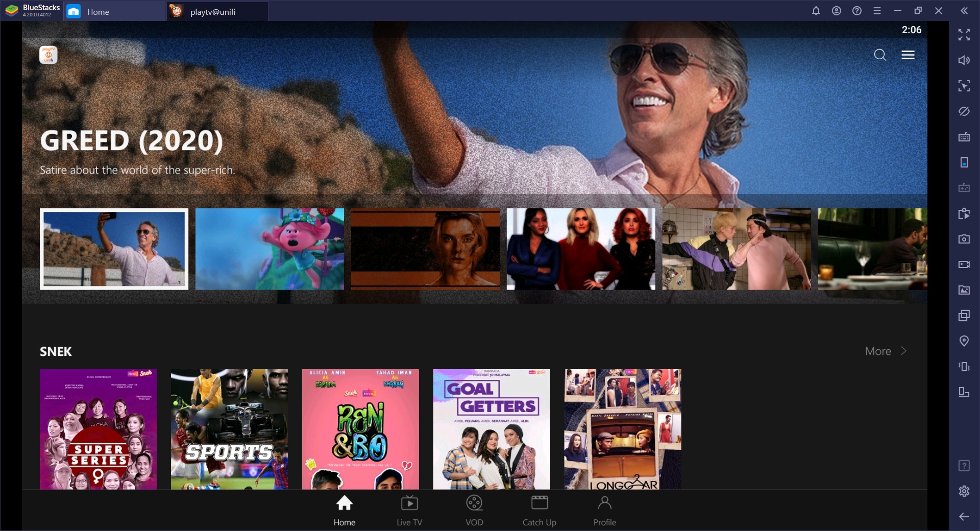
Task: Click the cursor lock focus icon
Action: [x=964, y=86]
